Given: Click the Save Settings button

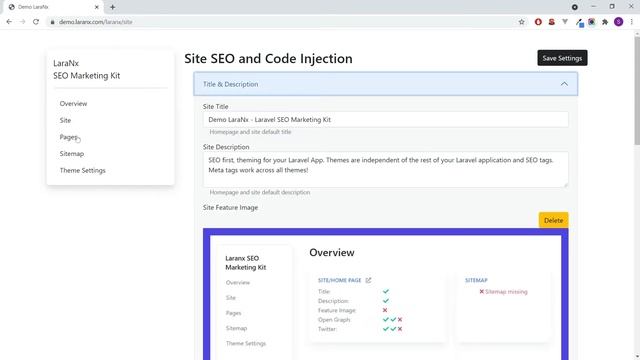Looking at the screenshot, I should (562, 58).
